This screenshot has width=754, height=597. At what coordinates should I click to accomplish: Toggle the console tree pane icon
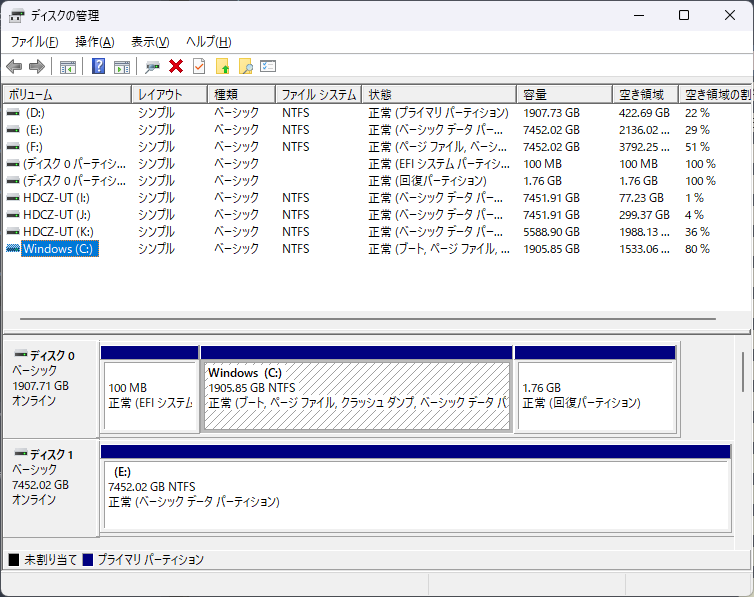68,67
